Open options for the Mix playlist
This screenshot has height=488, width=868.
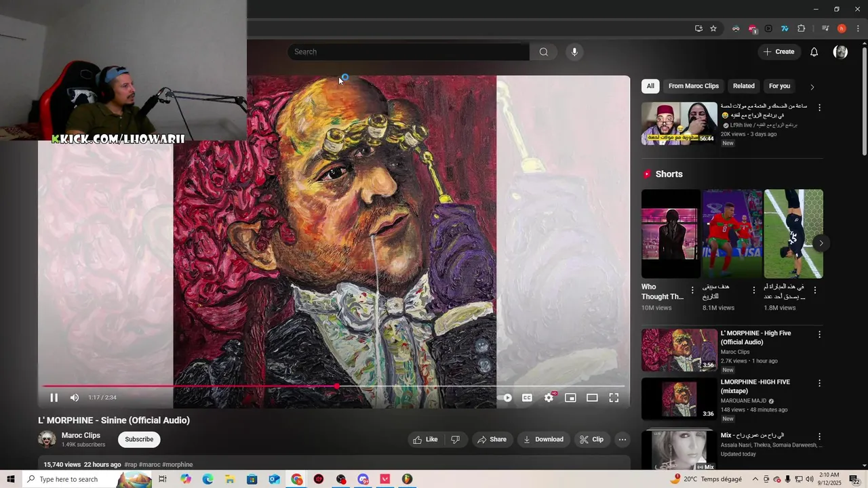[x=819, y=436]
